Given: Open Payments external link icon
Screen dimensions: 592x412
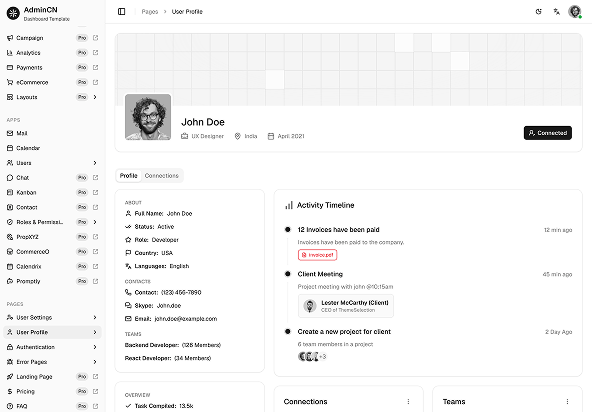Looking at the screenshot, I should pyautogui.click(x=96, y=67).
